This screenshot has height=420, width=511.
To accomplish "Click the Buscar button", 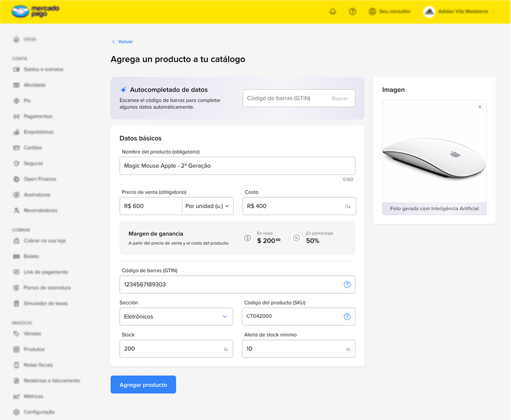I will (339, 98).
